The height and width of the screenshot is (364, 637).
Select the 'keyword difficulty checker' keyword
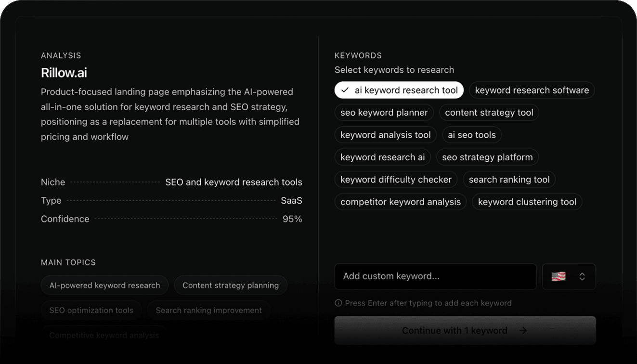coord(396,179)
